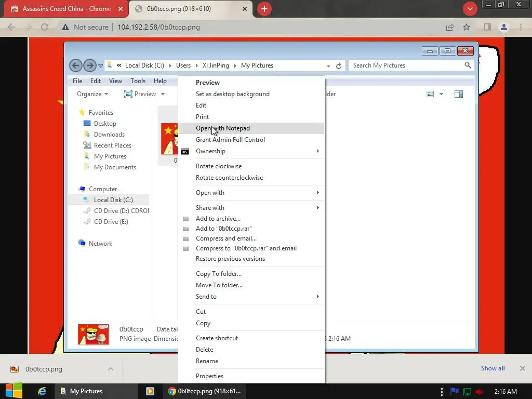Click Explorer forward arrow button
532x399 pixels.
coord(90,65)
